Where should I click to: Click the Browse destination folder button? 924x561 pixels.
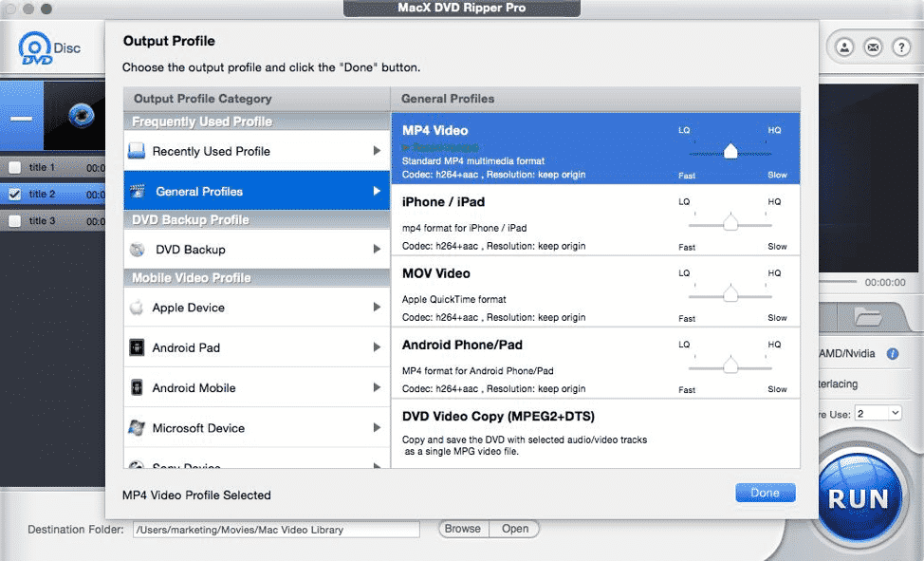click(x=462, y=529)
